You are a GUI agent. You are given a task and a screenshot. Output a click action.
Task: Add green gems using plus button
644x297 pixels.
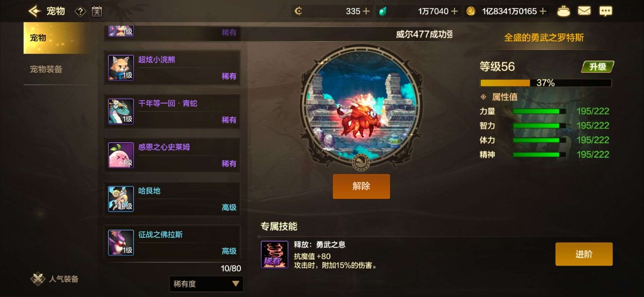coord(454,11)
